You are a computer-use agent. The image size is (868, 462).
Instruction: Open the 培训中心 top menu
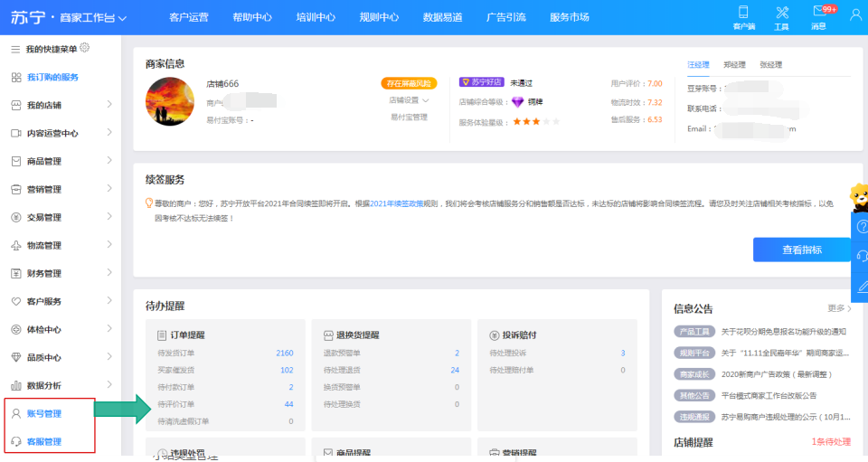point(316,17)
